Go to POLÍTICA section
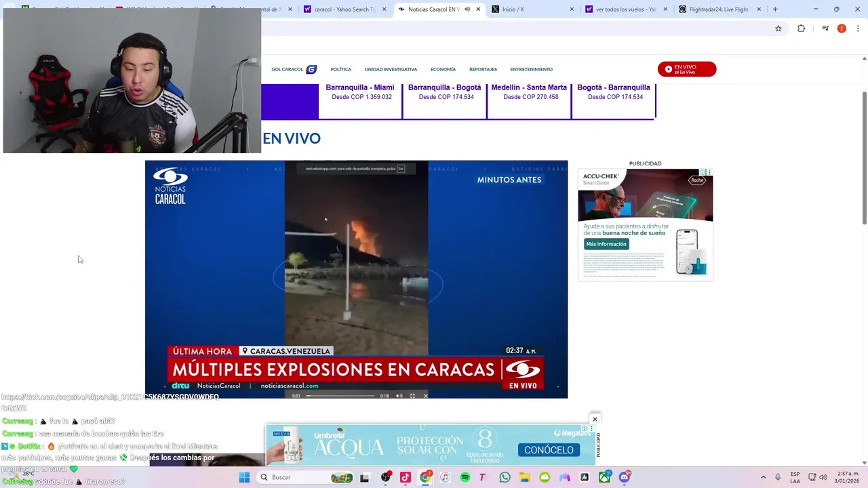The image size is (868, 488). click(340, 69)
